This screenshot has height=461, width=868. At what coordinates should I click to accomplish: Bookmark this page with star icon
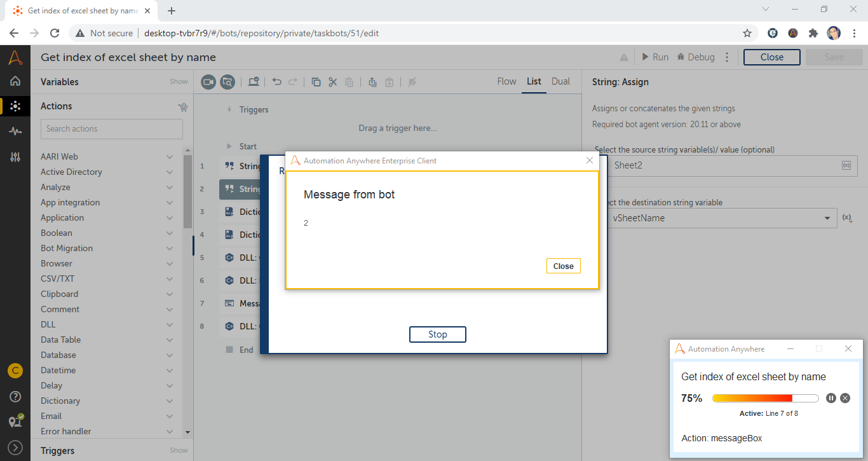747,33
